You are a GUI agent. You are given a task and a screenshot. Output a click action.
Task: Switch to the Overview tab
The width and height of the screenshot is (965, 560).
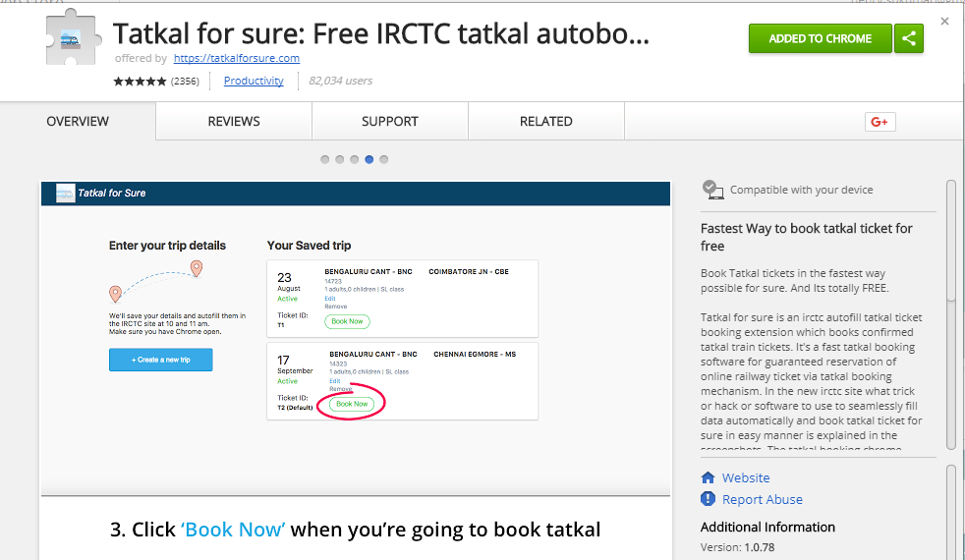pos(78,121)
